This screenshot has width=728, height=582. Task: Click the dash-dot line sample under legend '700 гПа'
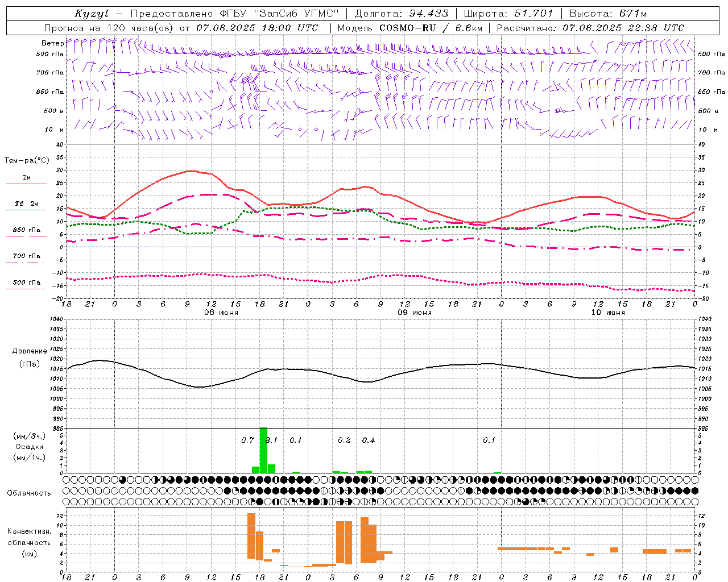[26, 263]
